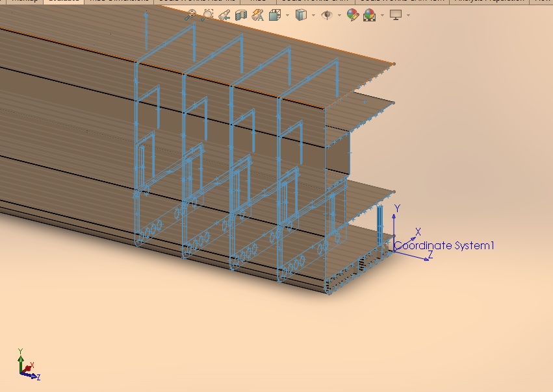Return to the Previous View

[x=224, y=15]
